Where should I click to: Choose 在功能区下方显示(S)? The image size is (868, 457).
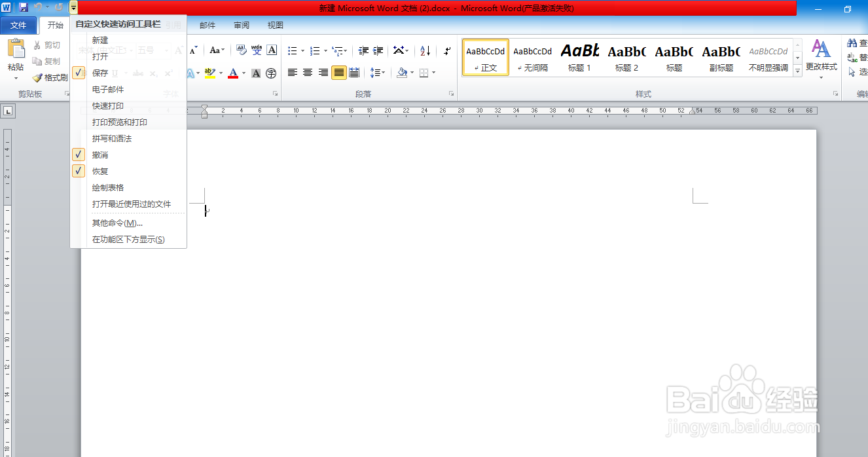128,240
